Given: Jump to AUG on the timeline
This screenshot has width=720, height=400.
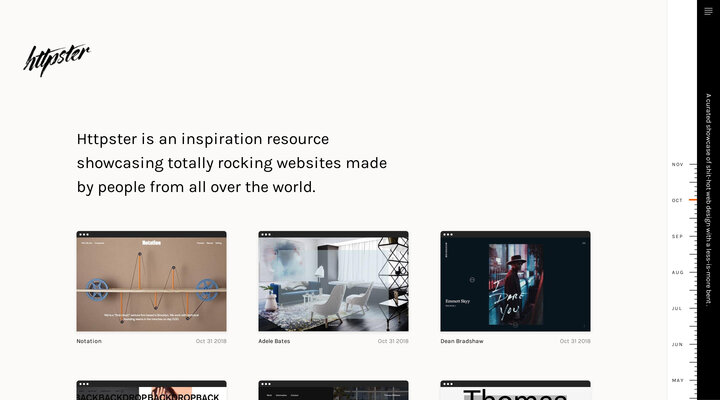Looking at the screenshot, I should (678, 272).
